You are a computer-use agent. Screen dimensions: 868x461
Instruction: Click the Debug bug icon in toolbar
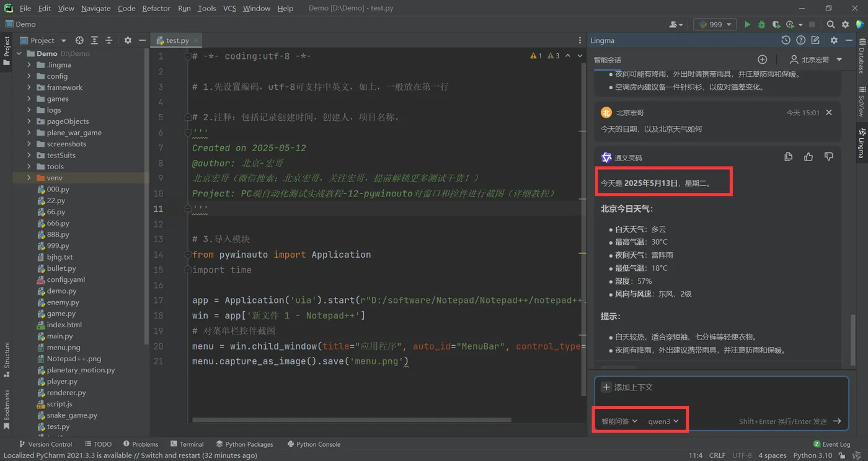pyautogui.click(x=761, y=24)
